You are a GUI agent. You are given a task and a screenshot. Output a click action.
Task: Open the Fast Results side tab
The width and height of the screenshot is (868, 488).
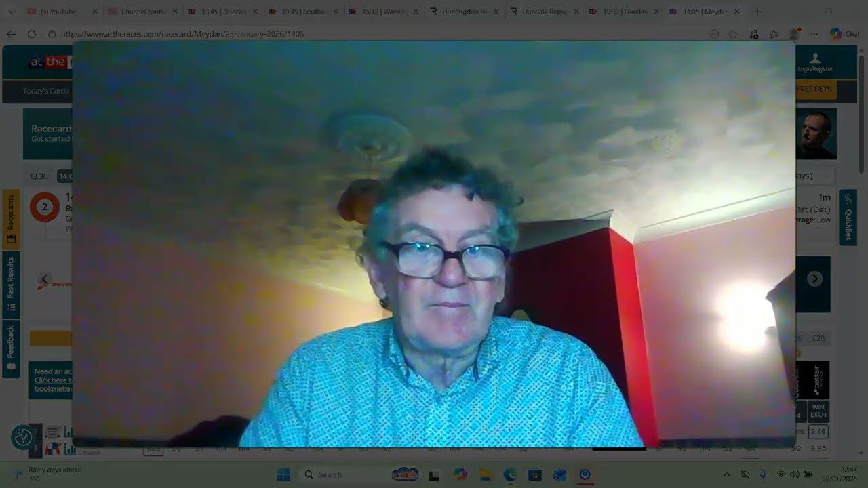click(x=11, y=285)
